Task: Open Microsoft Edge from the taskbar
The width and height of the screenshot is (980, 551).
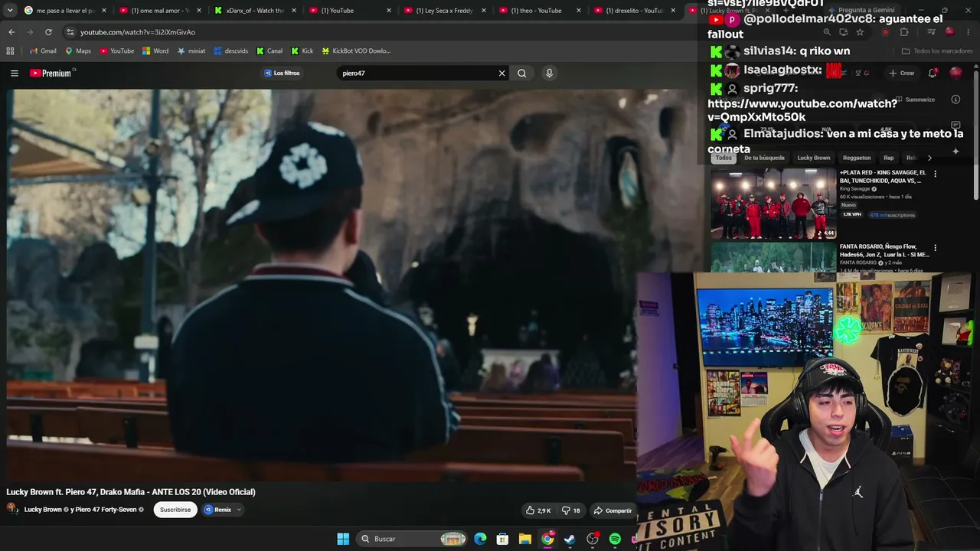Action: (x=480, y=539)
